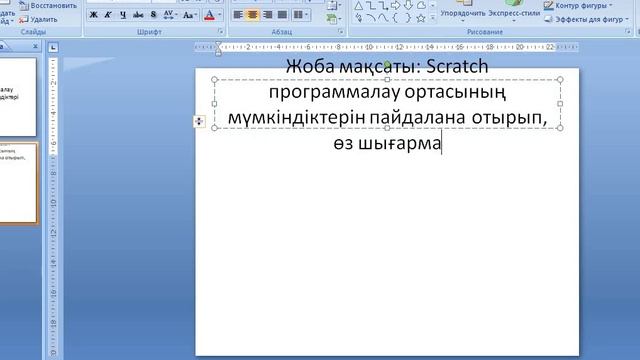
Task: Select the left brace shape
Action: 396,18
